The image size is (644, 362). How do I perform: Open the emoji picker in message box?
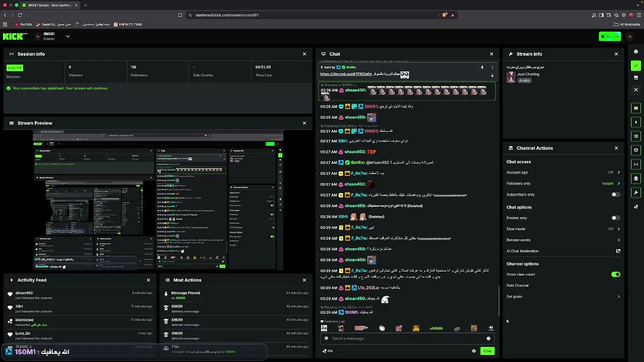(488, 338)
